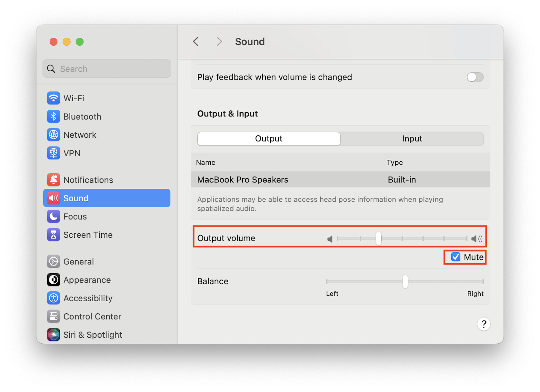Open Wi-Fi settings from the sidebar
Viewport: 540px width, 392px height.
tap(75, 98)
